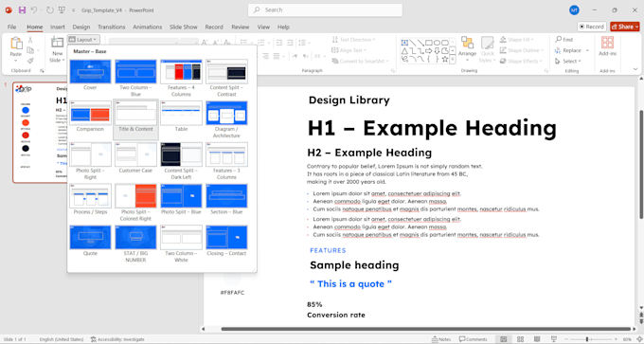Open the Notes pane from the status bar
This screenshot has width=644, height=344.
click(441, 339)
